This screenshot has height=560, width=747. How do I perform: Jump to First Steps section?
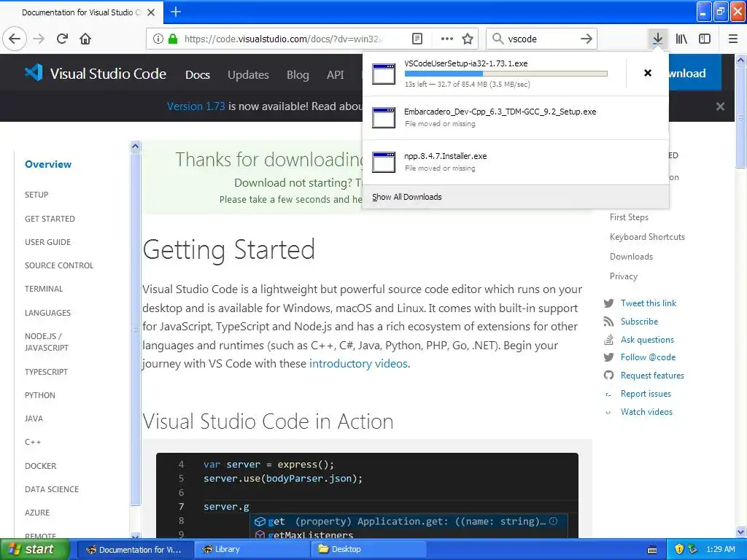pyautogui.click(x=629, y=217)
